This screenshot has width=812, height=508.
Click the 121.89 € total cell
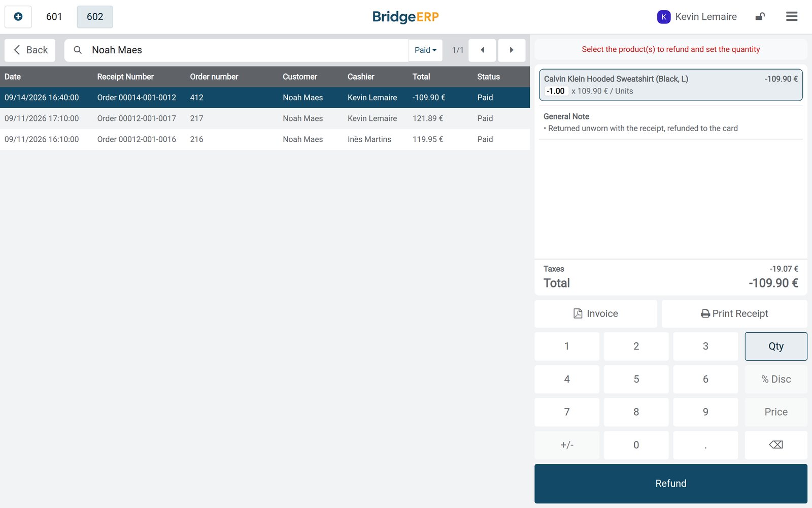(x=428, y=118)
